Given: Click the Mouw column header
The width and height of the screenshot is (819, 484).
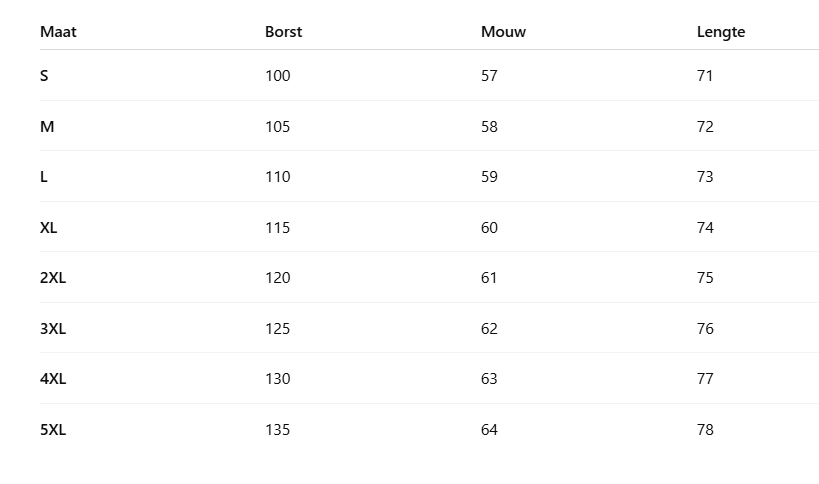Looking at the screenshot, I should tap(503, 32).
